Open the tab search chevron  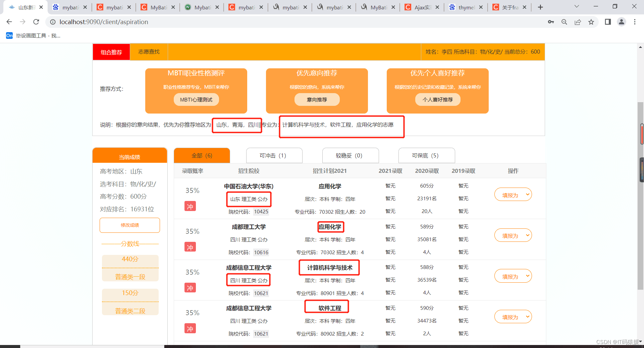577,6
